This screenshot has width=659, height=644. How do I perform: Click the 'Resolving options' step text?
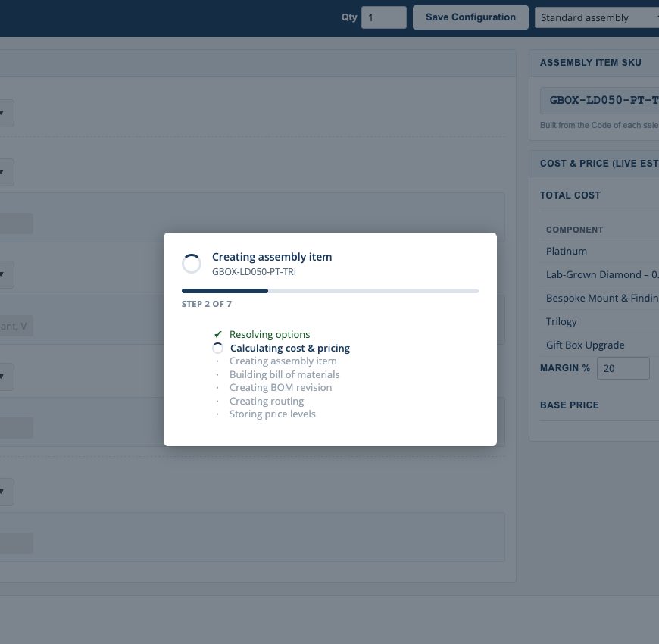coord(270,335)
